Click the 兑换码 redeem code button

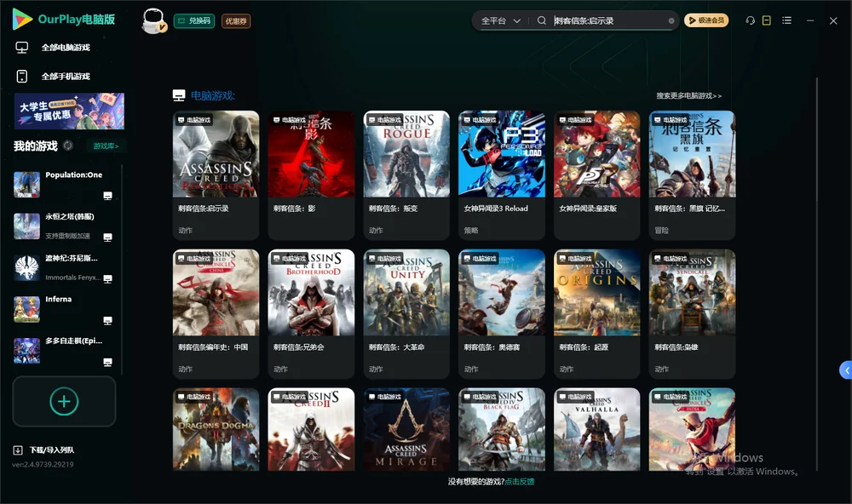coord(194,20)
